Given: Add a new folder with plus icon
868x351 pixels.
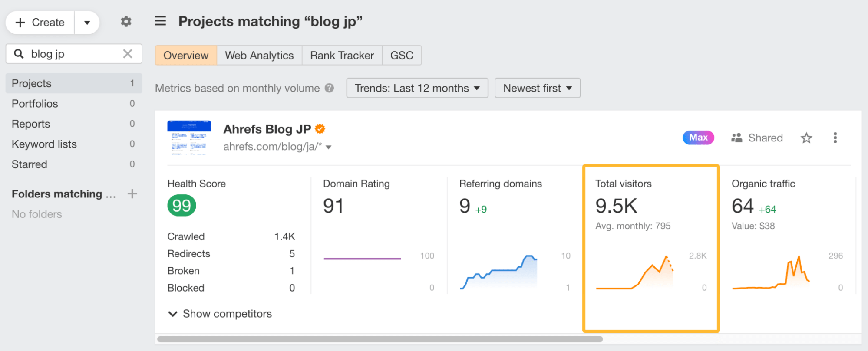Looking at the screenshot, I should (x=132, y=194).
